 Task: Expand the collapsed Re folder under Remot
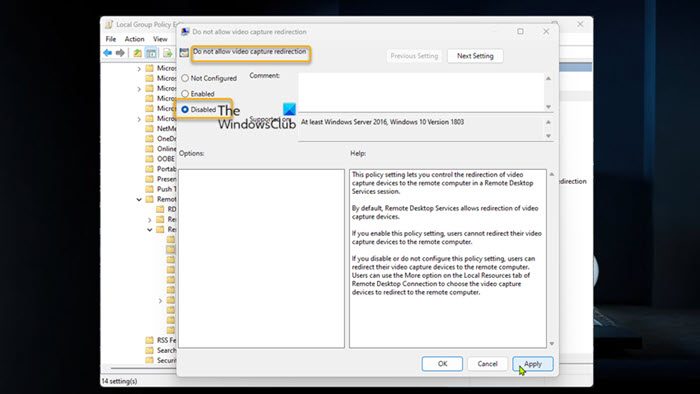tap(150, 219)
